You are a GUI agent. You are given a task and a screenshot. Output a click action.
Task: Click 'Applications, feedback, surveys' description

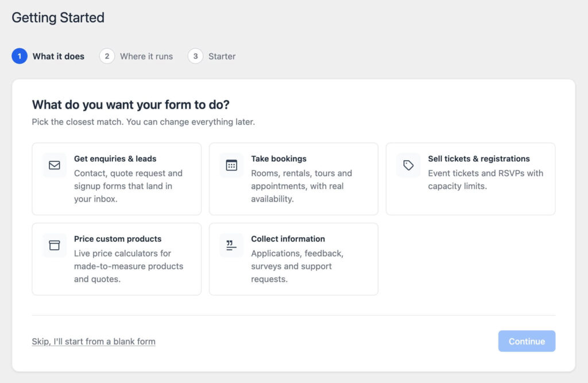coord(297,266)
